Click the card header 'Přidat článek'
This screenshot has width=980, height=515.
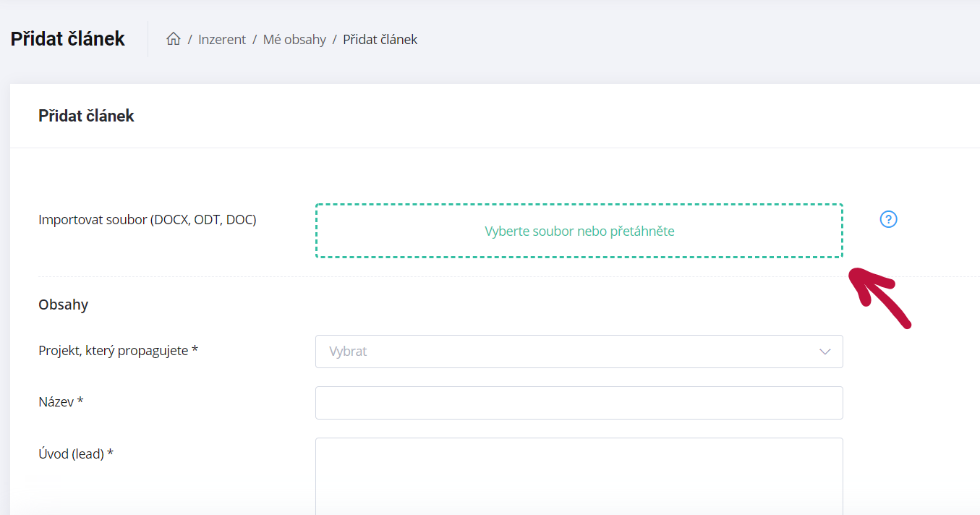(86, 116)
